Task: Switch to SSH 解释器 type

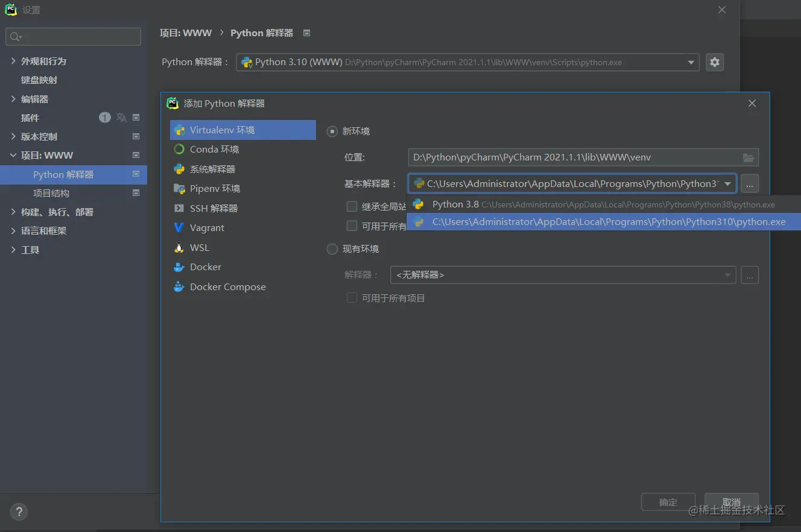Action: (243, 208)
